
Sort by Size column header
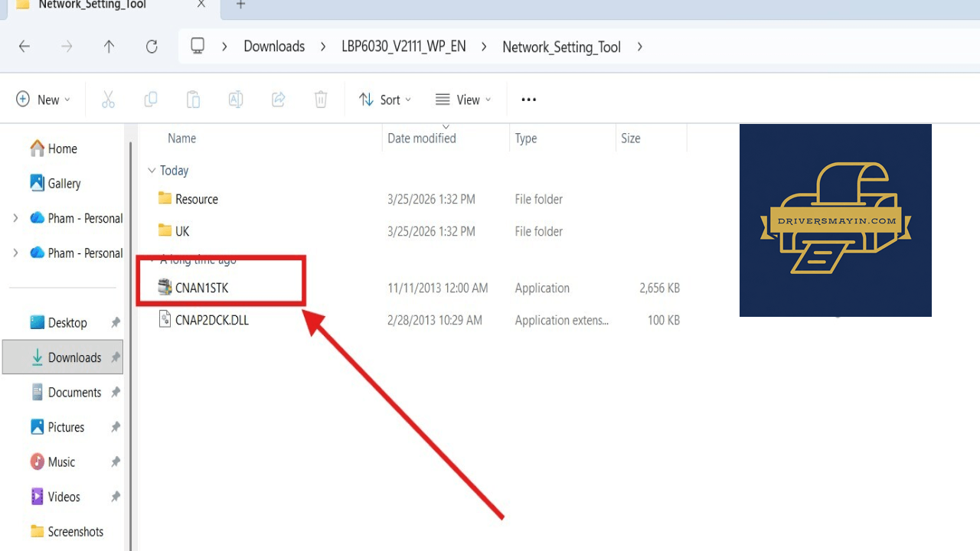coord(631,139)
